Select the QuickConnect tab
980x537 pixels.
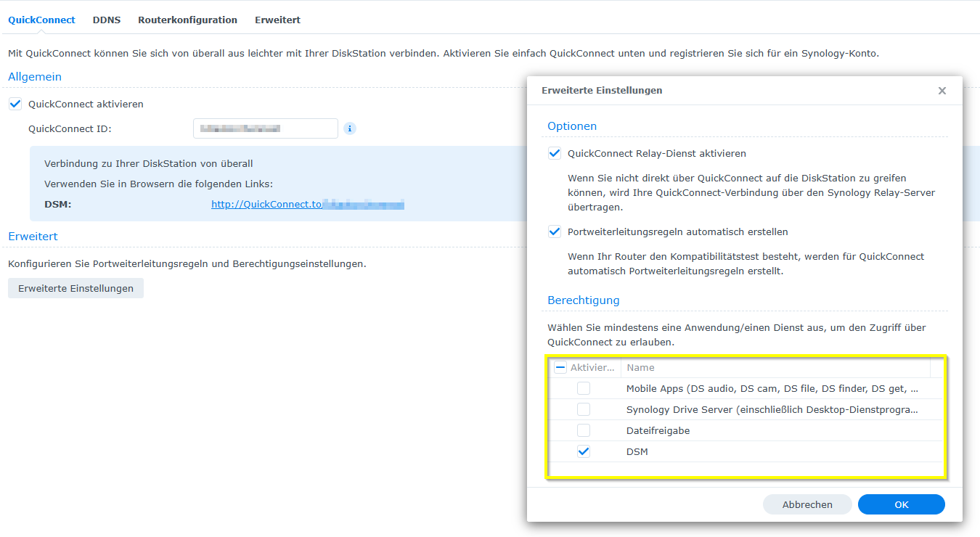(x=41, y=20)
